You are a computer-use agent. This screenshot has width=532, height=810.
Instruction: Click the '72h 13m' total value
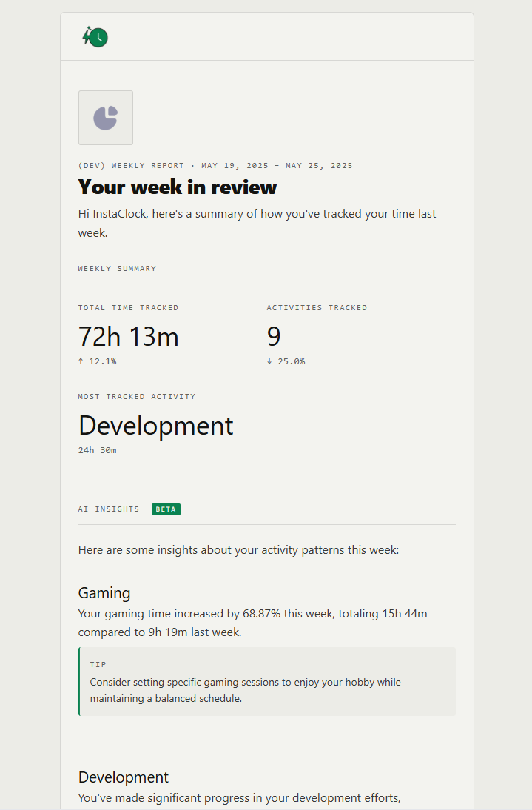[129, 336]
